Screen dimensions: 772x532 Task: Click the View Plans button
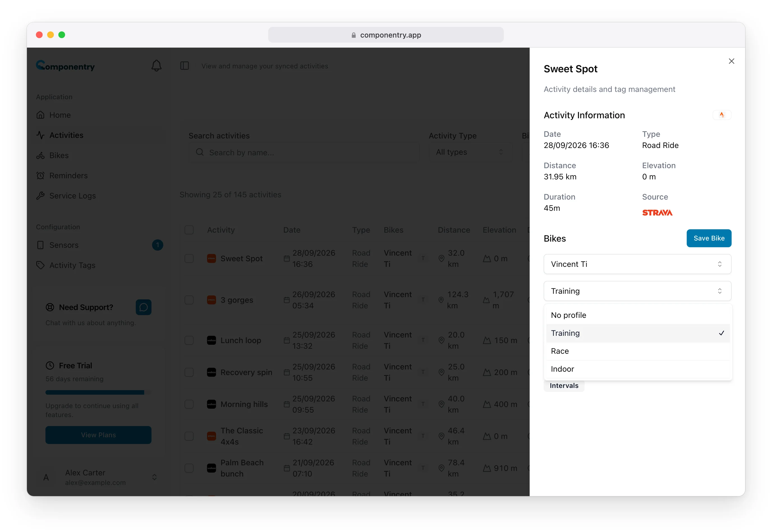(98, 435)
